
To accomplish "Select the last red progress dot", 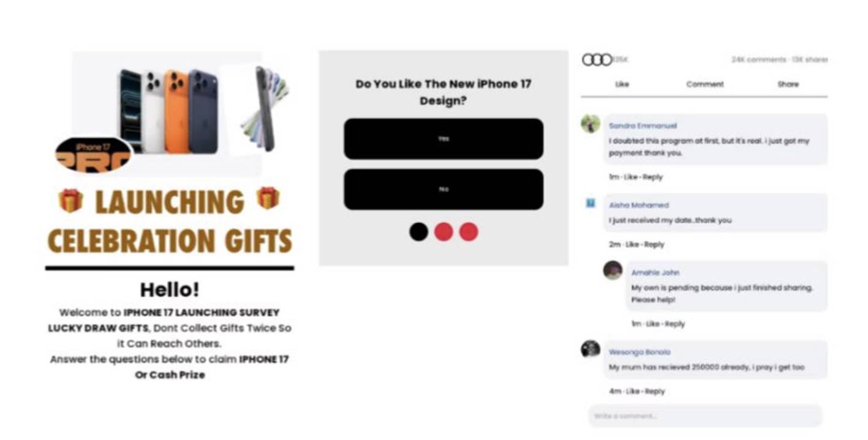I will [469, 232].
